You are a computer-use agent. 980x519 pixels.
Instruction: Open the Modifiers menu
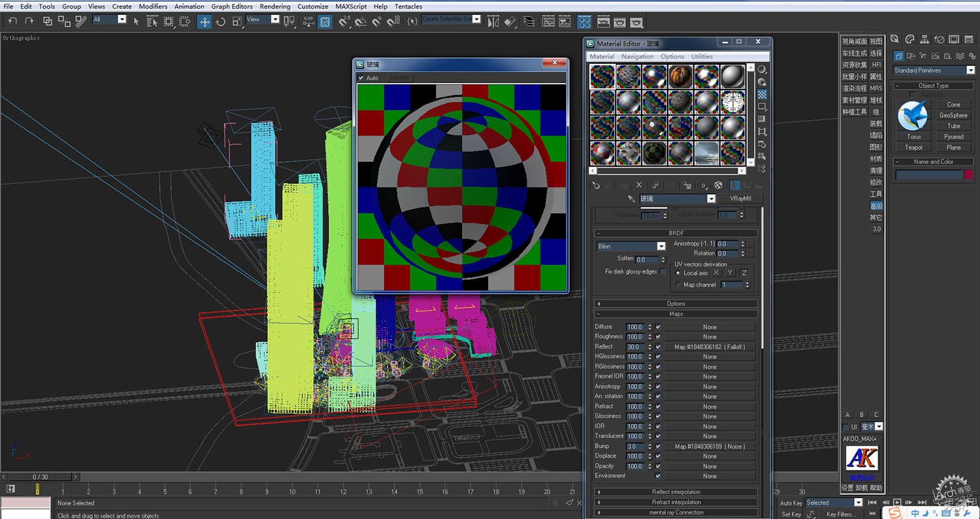click(x=153, y=7)
